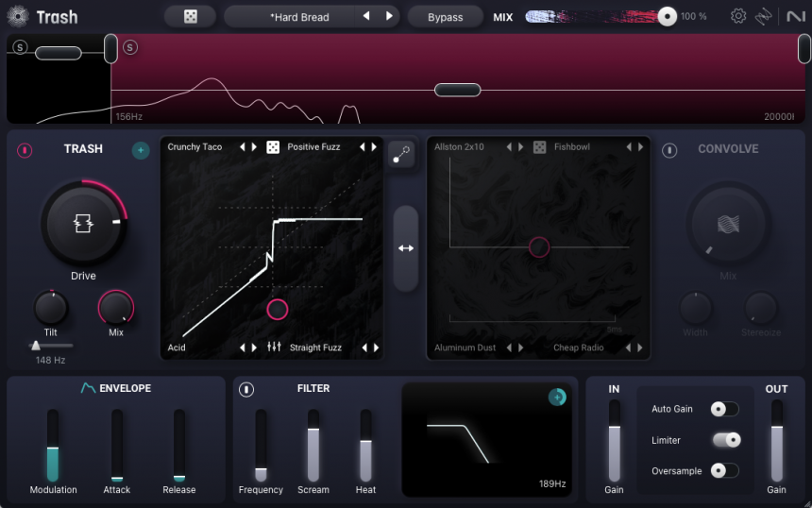This screenshot has height=508, width=812.
Task: Click the IN Gain slider
Action: pyautogui.click(x=614, y=441)
